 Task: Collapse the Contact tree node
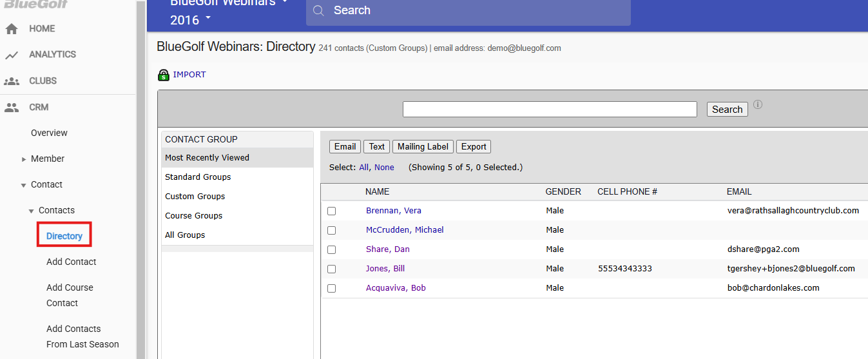point(24,185)
